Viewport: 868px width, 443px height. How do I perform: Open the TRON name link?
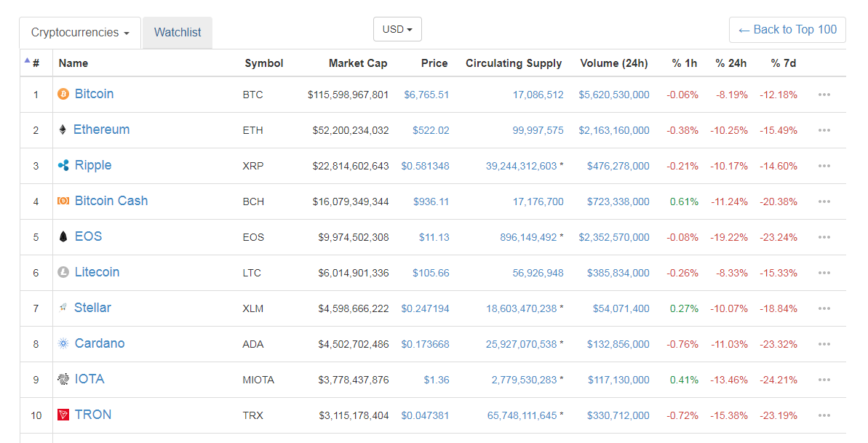[93, 415]
